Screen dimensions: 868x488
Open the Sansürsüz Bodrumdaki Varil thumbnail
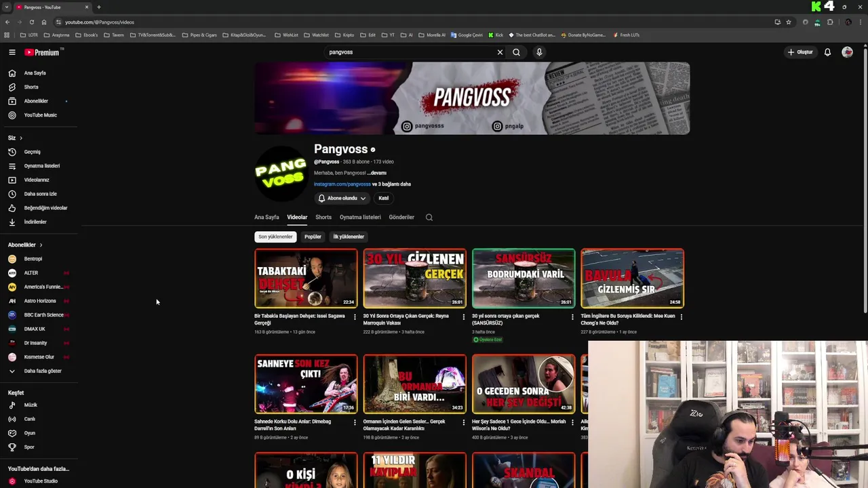524,278
